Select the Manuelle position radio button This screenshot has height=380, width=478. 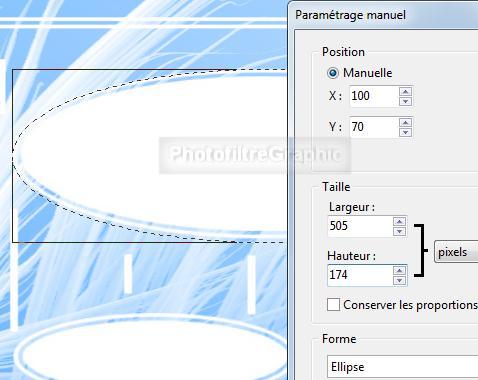click(x=333, y=73)
